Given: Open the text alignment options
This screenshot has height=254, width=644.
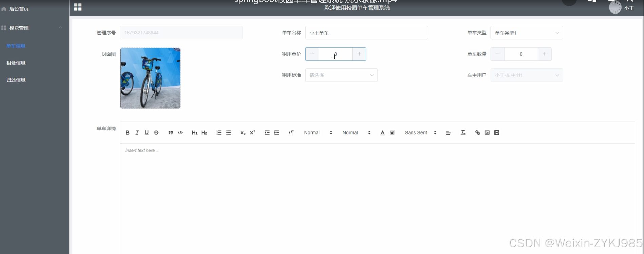Looking at the screenshot, I should (x=448, y=133).
